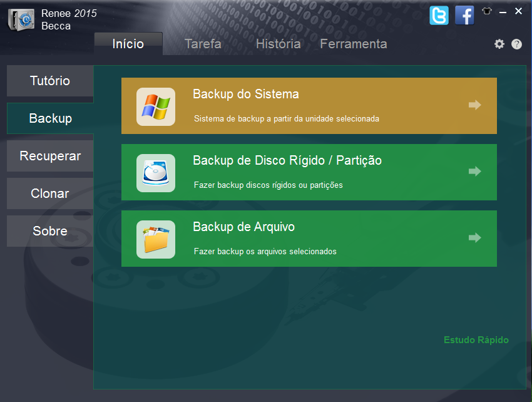This screenshot has height=402, width=532.
Task: Click 'Fazer backup os arquivos selecionados' text
Action: coord(265,251)
